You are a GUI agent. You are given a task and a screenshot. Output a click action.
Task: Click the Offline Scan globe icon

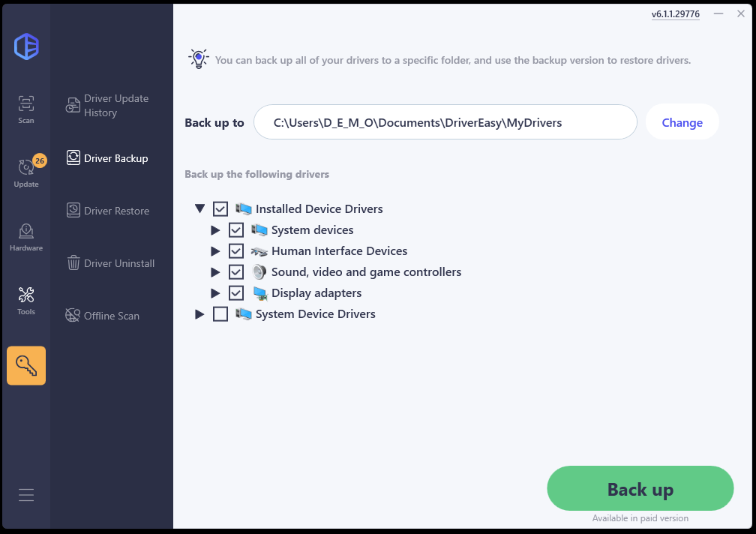(x=73, y=315)
